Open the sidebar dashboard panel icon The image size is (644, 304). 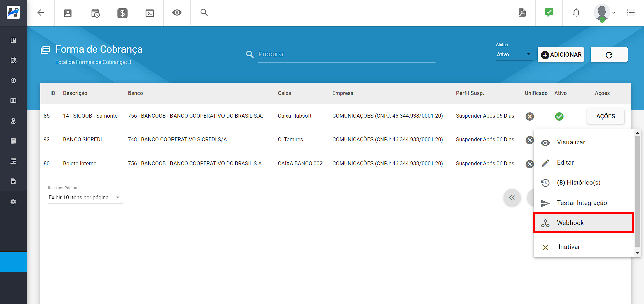click(x=13, y=40)
